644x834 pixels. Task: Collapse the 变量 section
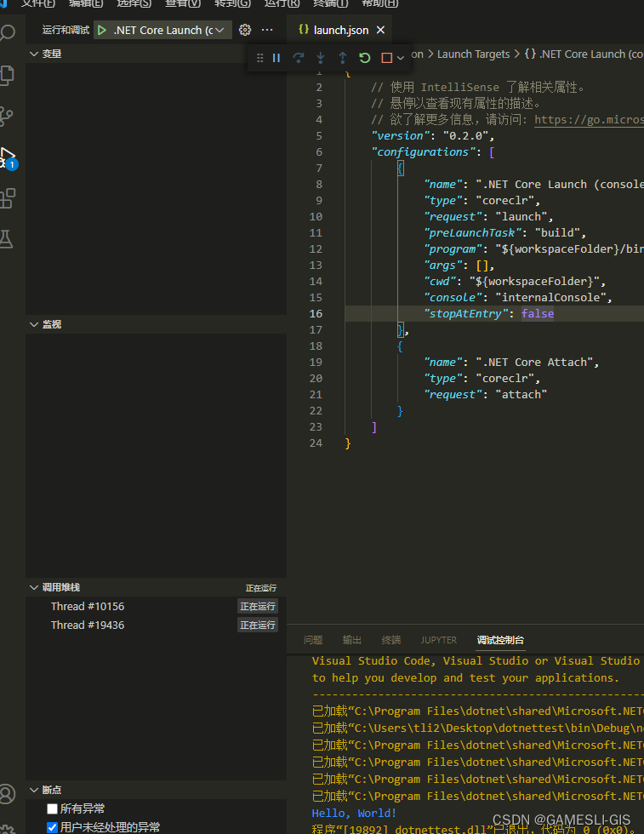click(34, 54)
